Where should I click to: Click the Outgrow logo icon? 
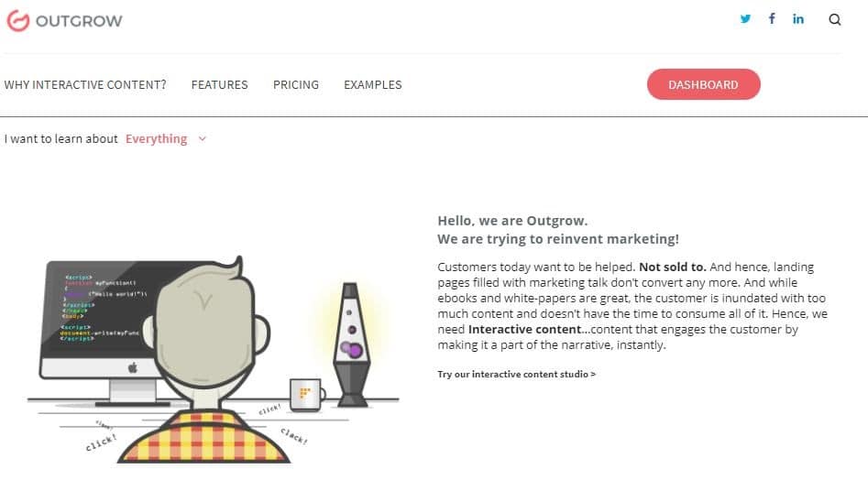(17, 20)
